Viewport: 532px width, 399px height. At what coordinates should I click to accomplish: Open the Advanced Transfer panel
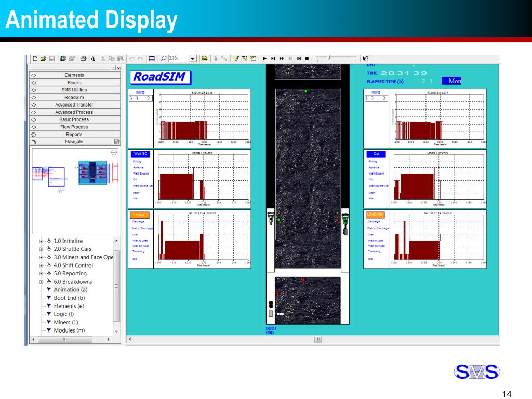[75, 105]
